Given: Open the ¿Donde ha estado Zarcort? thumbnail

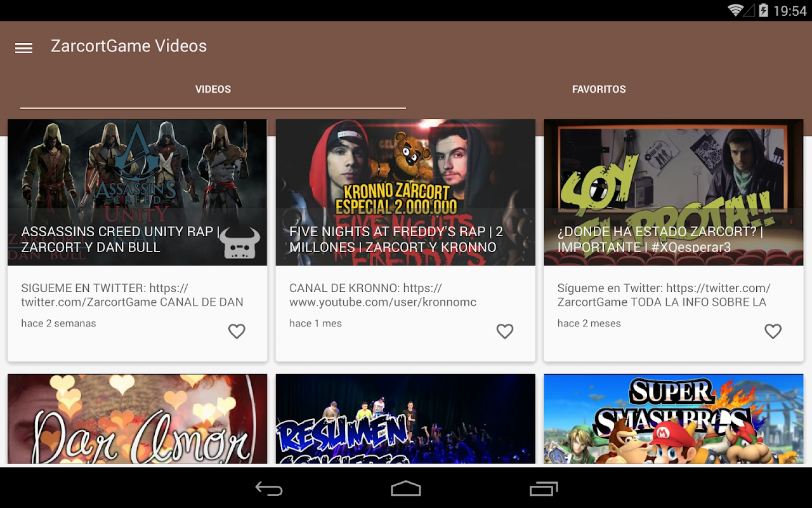Looking at the screenshot, I should coord(674,192).
